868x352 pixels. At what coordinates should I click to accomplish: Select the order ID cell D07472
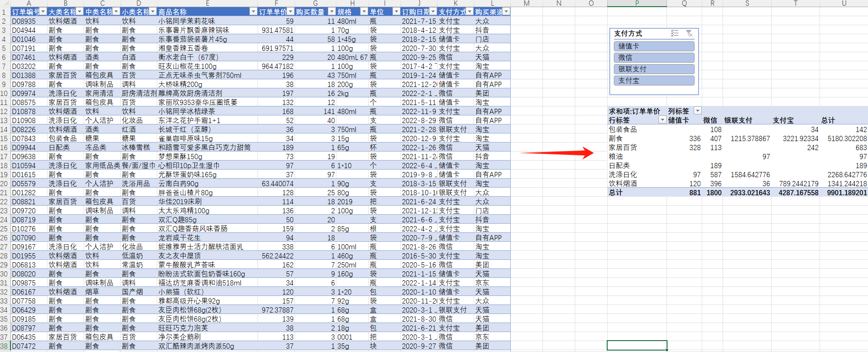click(x=29, y=346)
